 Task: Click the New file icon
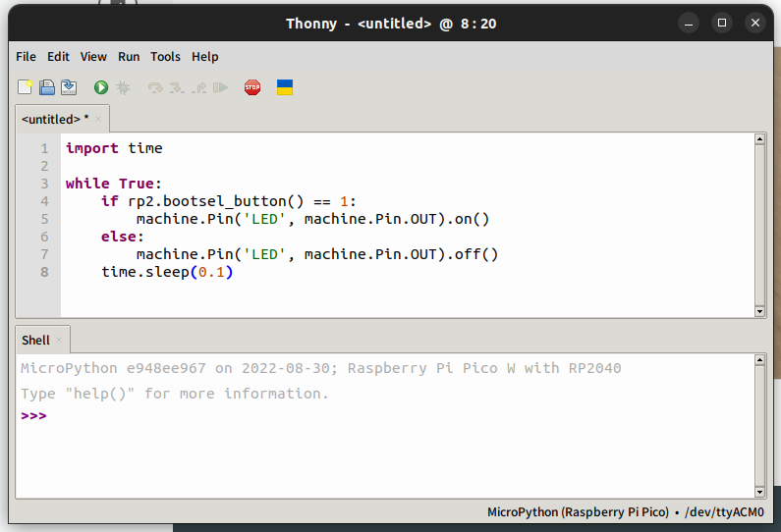[x=25, y=87]
